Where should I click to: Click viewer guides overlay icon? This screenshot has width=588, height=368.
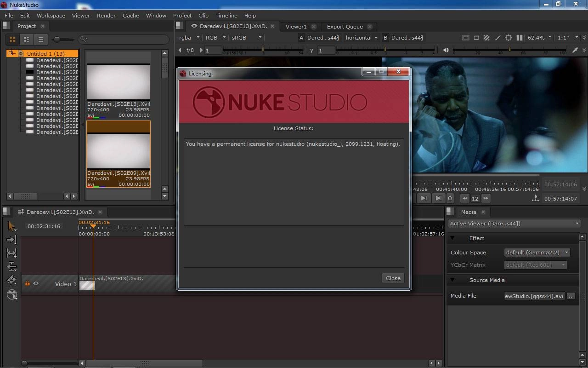click(465, 38)
